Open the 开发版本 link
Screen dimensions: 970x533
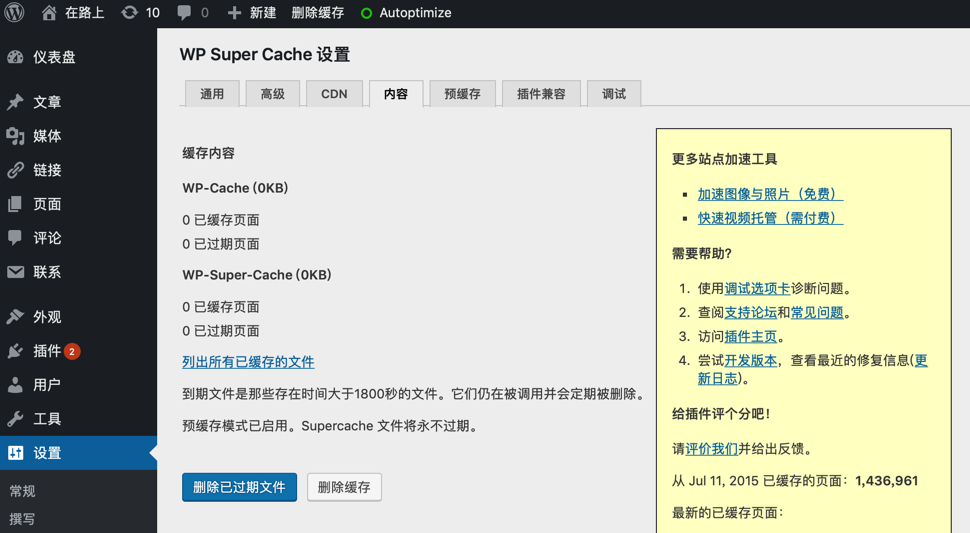click(750, 361)
